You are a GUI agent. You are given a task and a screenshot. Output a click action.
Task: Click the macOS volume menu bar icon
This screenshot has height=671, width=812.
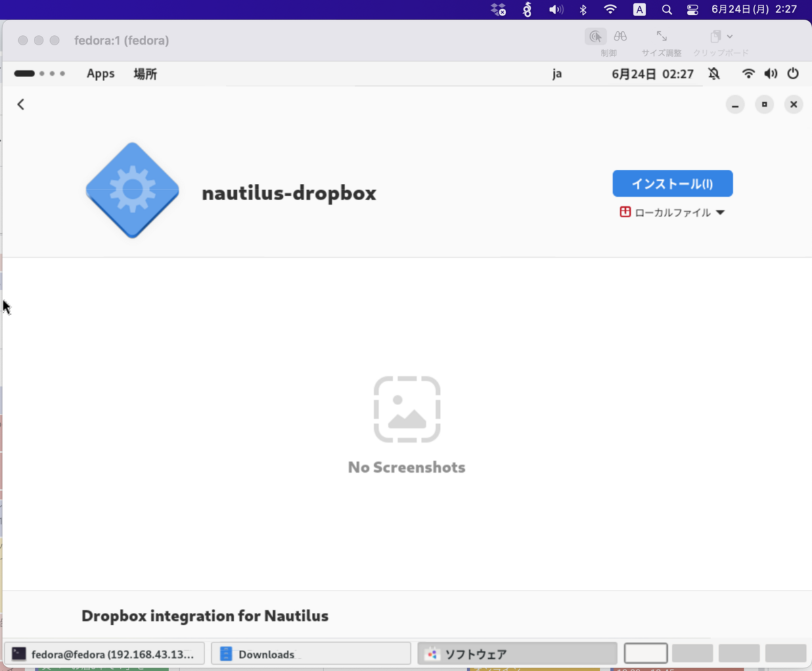point(556,9)
